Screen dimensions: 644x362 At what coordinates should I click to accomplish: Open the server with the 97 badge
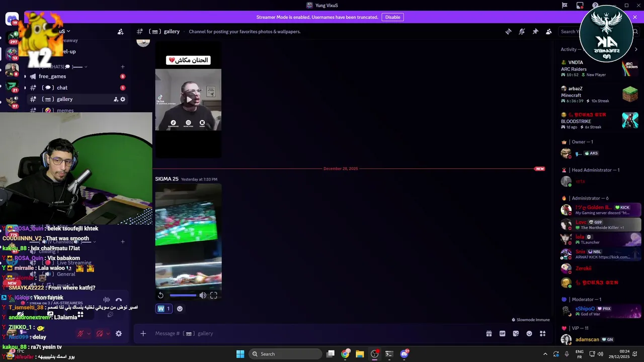coord(12,102)
